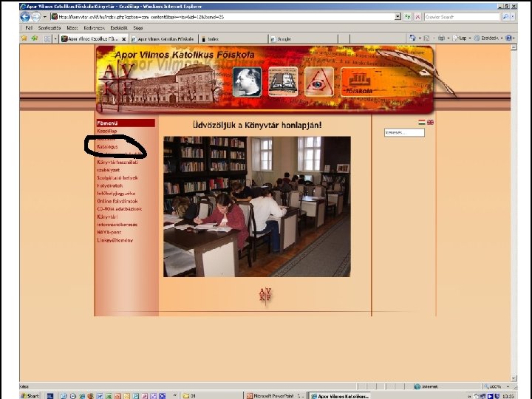This screenshot has height=399, width=532.
Task: Click the scrollbar down arrow
Action: 514,378
